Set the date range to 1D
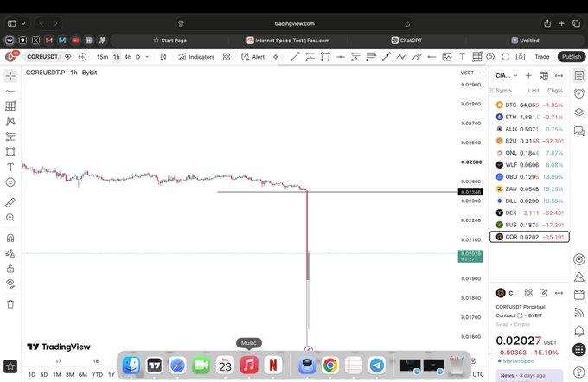Image resolution: width=588 pixels, height=382 pixels. click(x=32, y=374)
